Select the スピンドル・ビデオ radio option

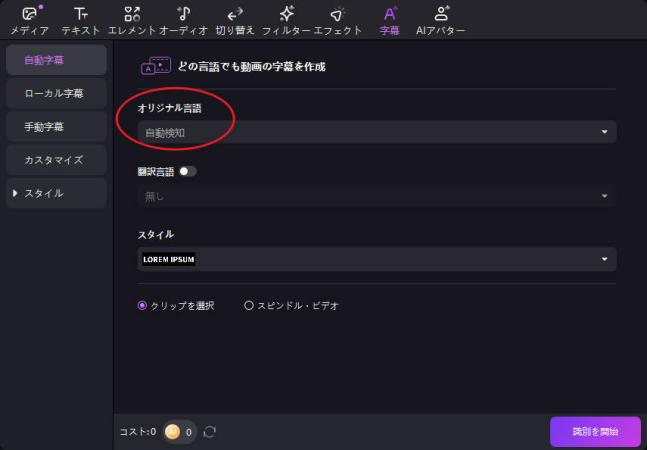[249, 306]
